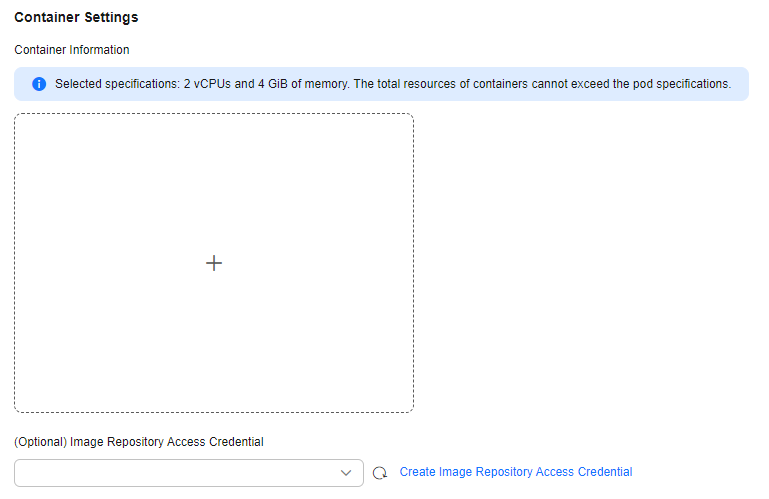Click the "(Optional)" text above the dropdown

pyautogui.click(x=41, y=442)
